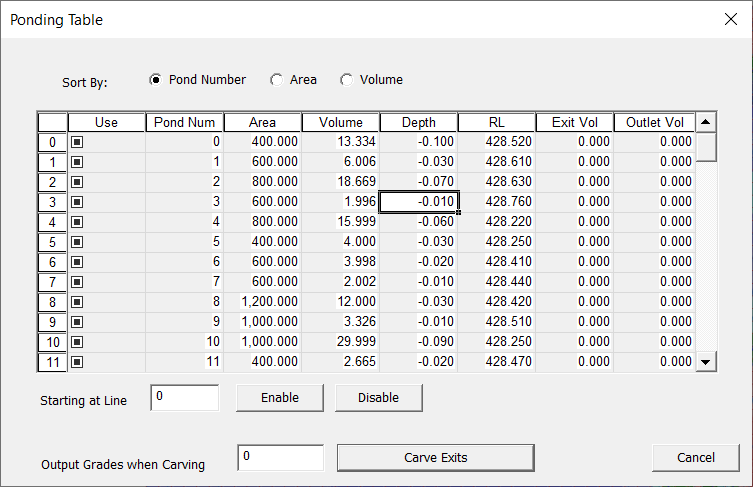Close the Ponding Table window
The height and width of the screenshot is (487, 753).
point(730,19)
